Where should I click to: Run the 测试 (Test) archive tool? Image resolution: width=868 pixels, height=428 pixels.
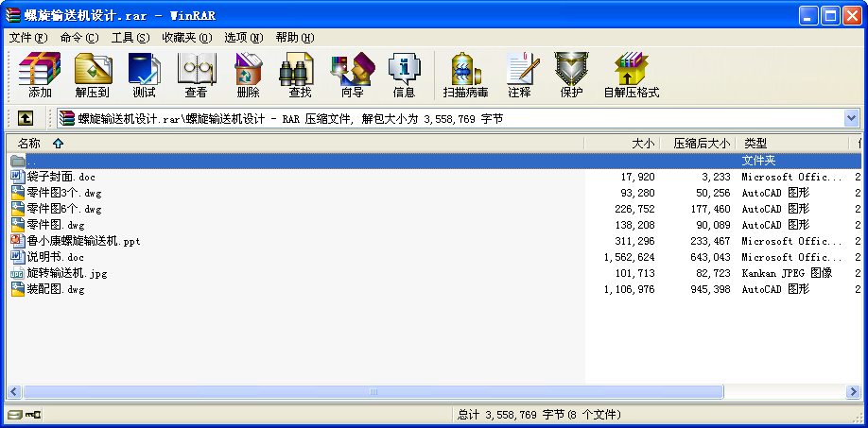[144, 75]
